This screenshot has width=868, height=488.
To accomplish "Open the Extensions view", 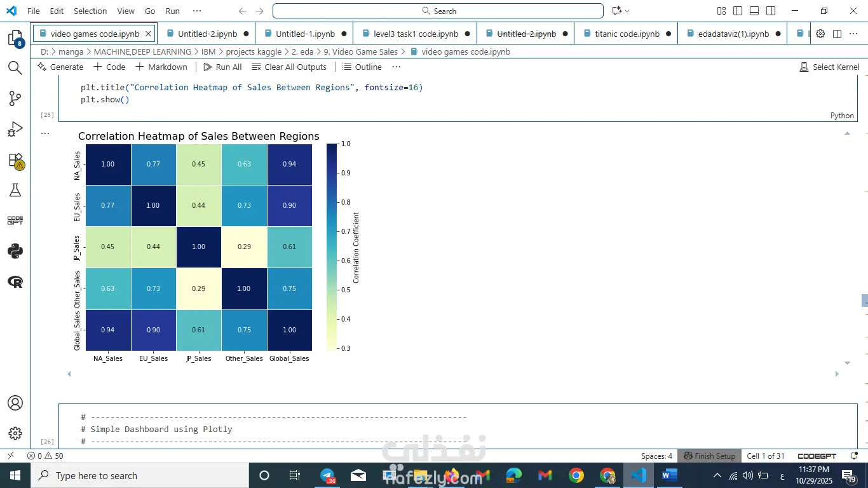I will (x=15, y=160).
